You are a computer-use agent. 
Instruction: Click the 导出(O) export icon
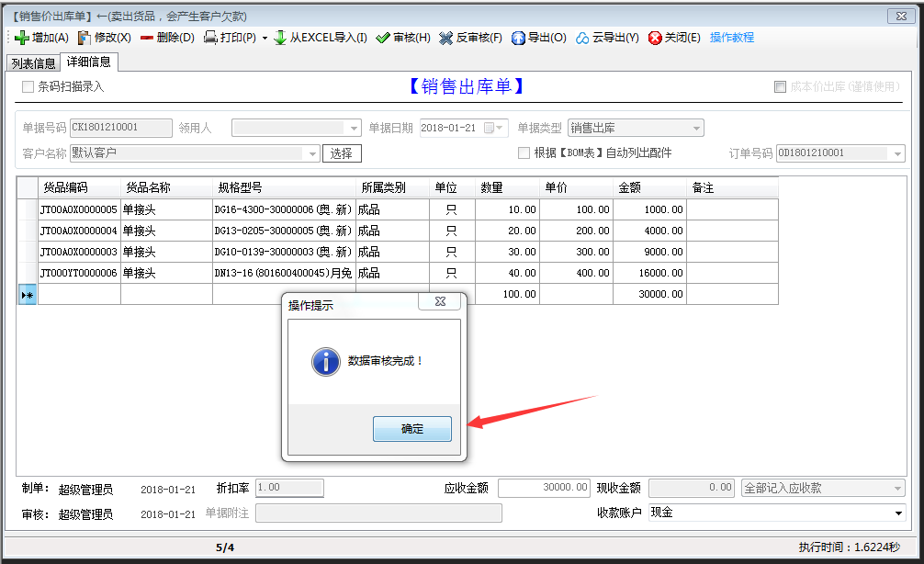(518, 38)
